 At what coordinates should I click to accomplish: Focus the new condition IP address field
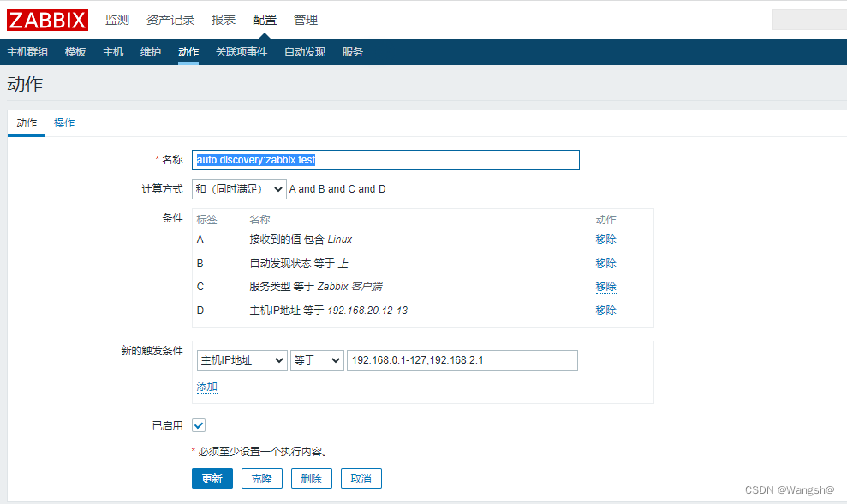tap(462, 360)
